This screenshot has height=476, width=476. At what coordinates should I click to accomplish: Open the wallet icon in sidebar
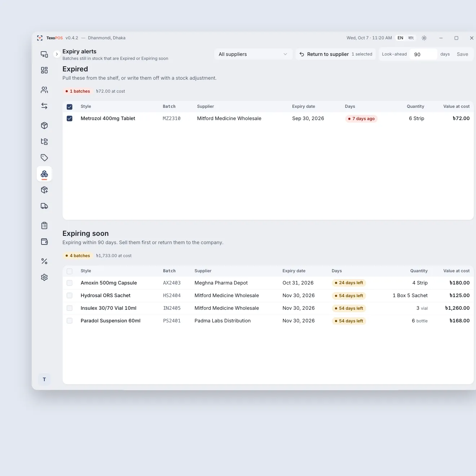click(44, 242)
